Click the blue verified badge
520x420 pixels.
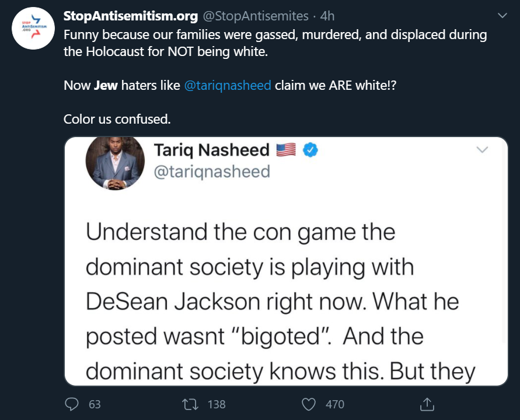[x=311, y=150]
